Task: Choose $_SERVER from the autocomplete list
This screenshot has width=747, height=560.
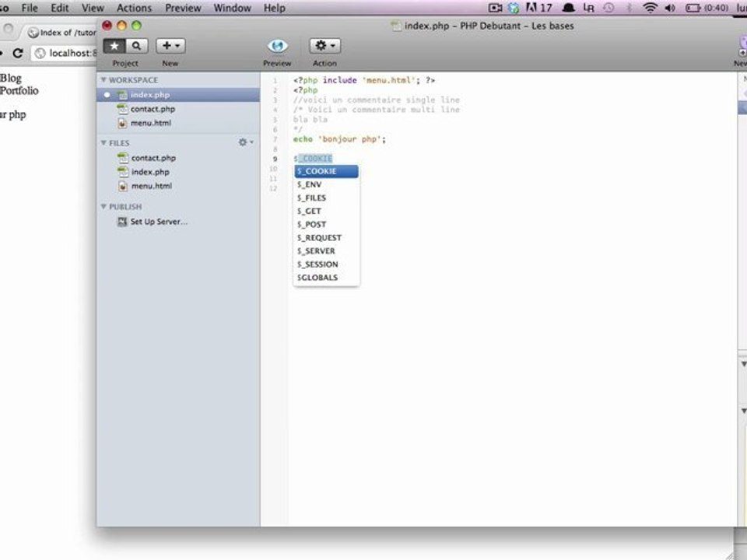Action: pos(326,251)
